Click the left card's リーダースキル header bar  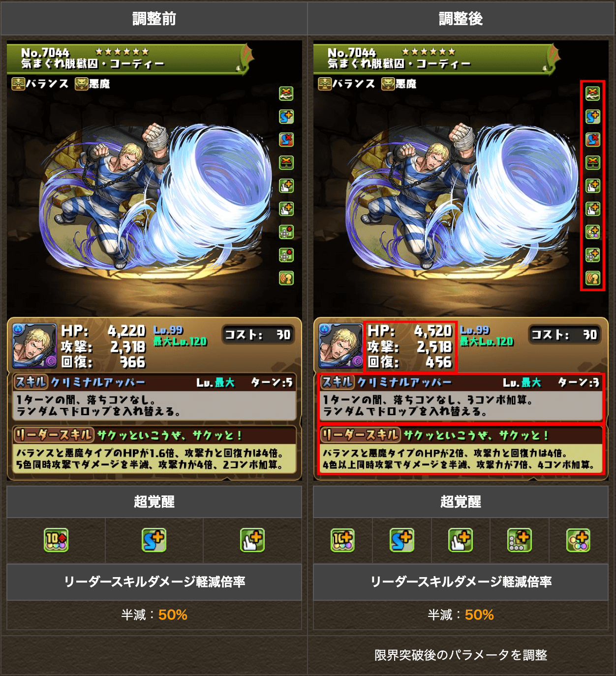click(x=154, y=435)
